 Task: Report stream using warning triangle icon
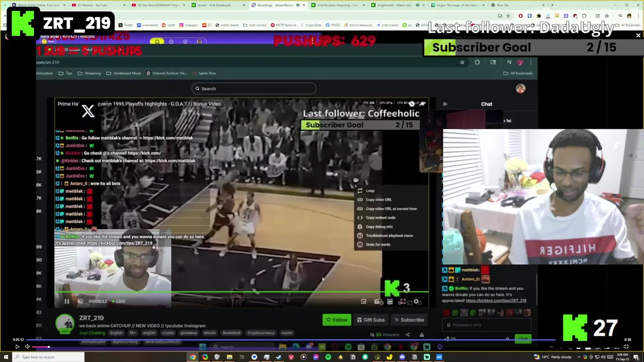[422, 335]
